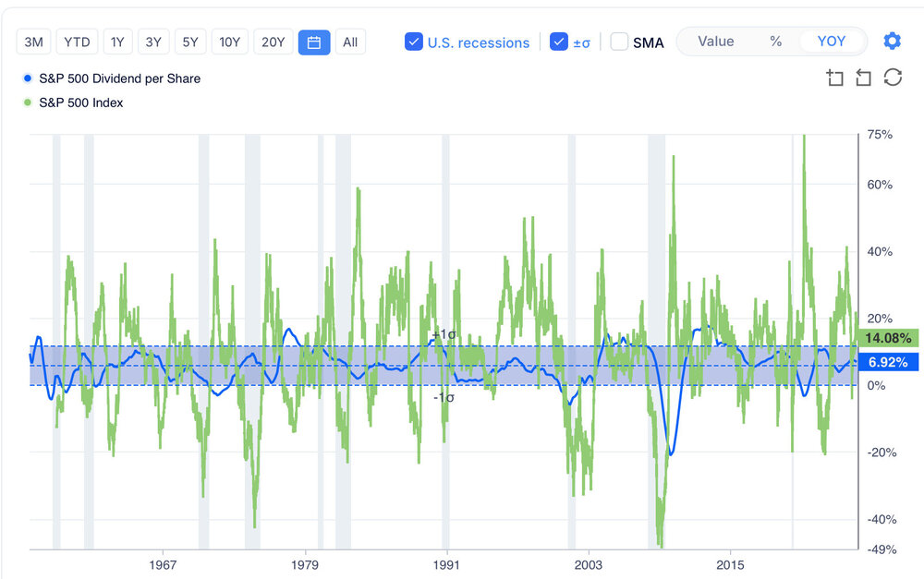Switch to the % display mode

point(775,42)
